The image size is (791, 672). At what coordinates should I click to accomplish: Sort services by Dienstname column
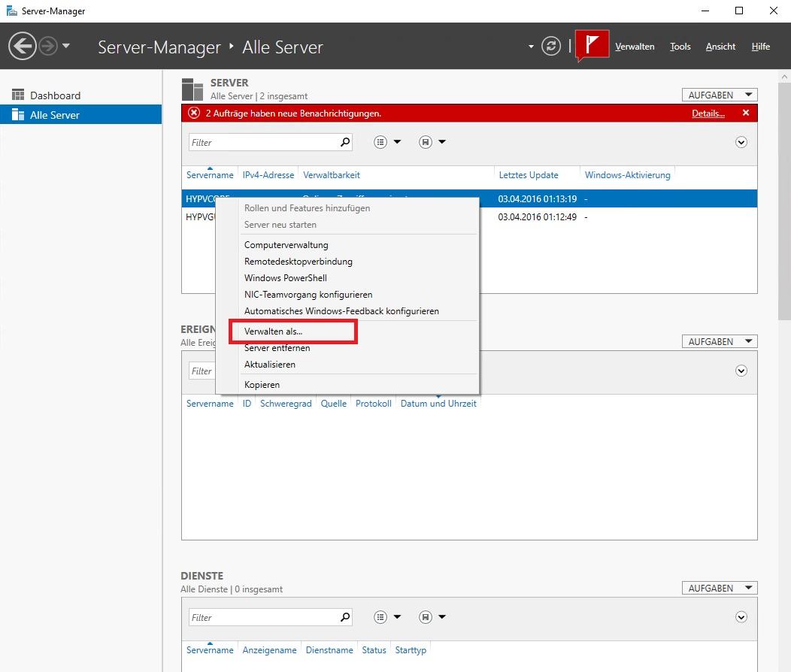tap(329, 649)
